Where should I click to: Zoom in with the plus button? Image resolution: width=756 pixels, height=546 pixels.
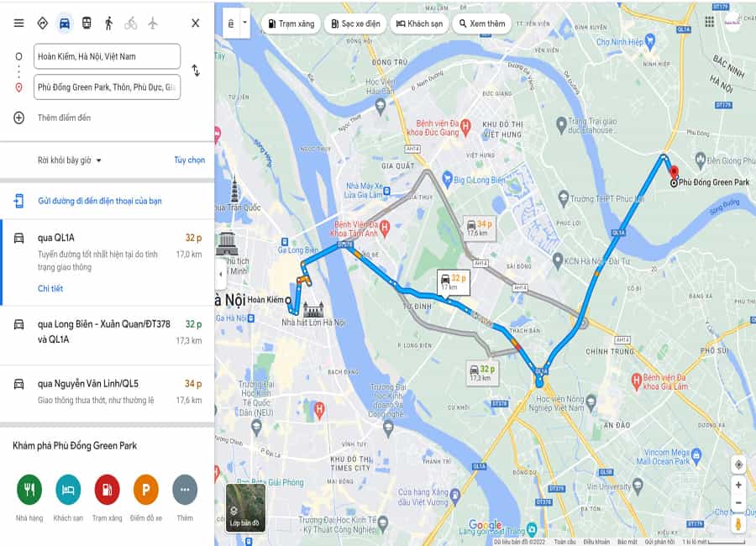pyautogui.click(x=738, y=486)
